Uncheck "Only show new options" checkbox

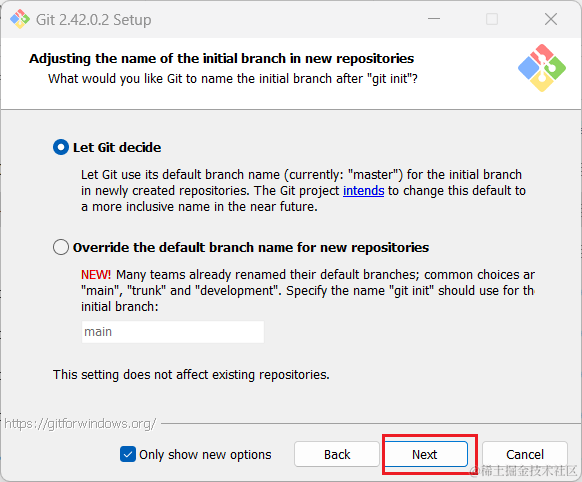(x=128, y=454)
